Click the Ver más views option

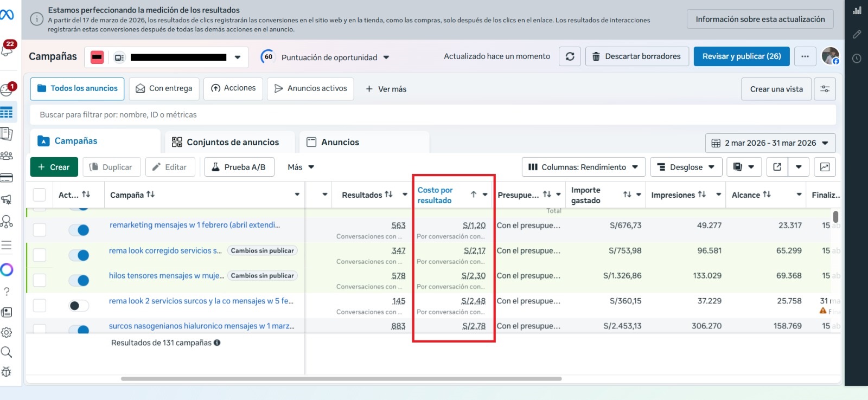pyautogui.click(x=386, y=89)
